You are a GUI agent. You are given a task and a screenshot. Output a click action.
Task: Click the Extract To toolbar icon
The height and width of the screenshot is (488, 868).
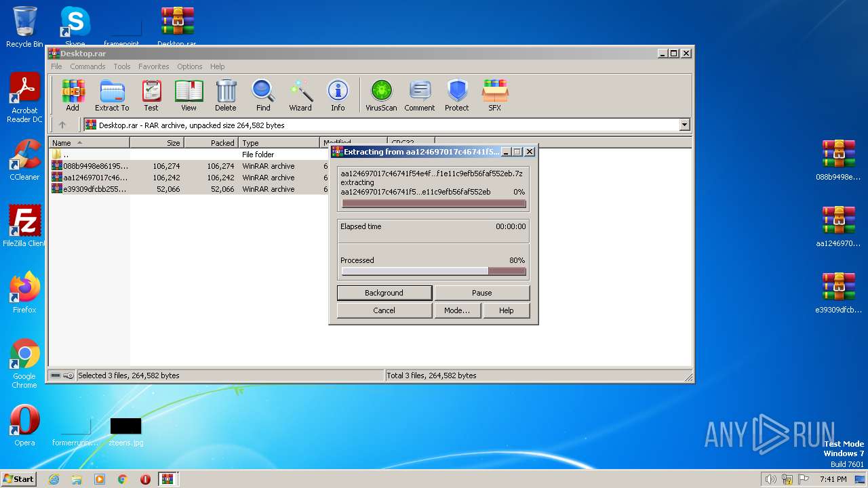[x=112, y=96]
